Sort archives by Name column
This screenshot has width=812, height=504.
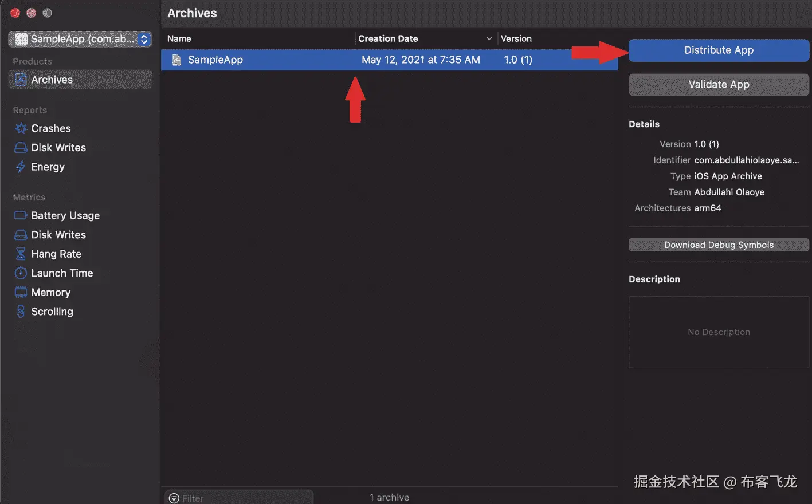click(179, 38)
